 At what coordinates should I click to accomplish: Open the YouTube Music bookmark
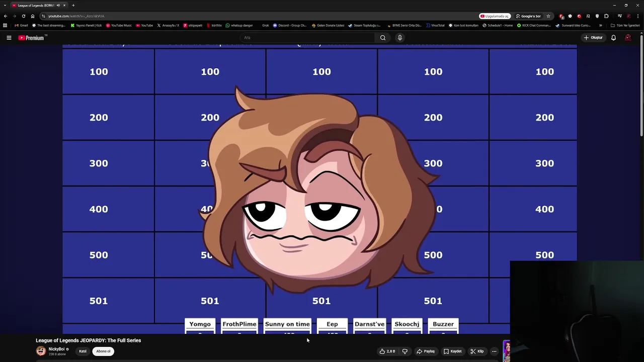(x=119, y=25)
